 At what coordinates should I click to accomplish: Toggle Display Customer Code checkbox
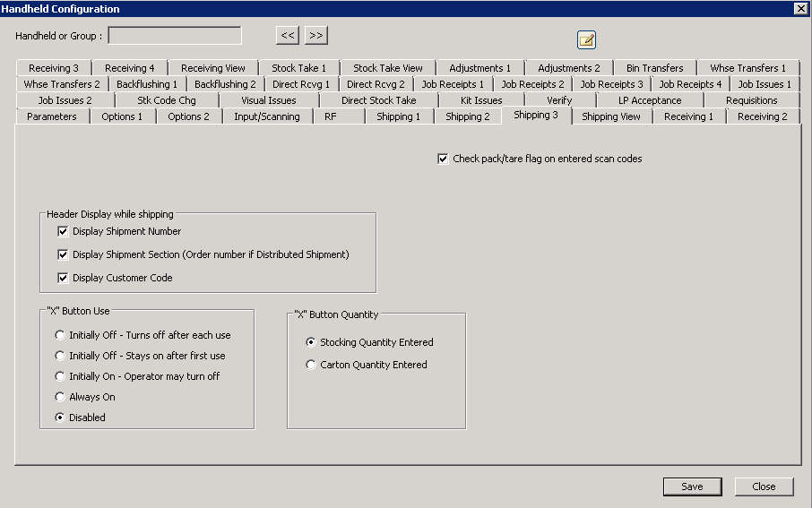pyautogui.click(x=63, y=278)
